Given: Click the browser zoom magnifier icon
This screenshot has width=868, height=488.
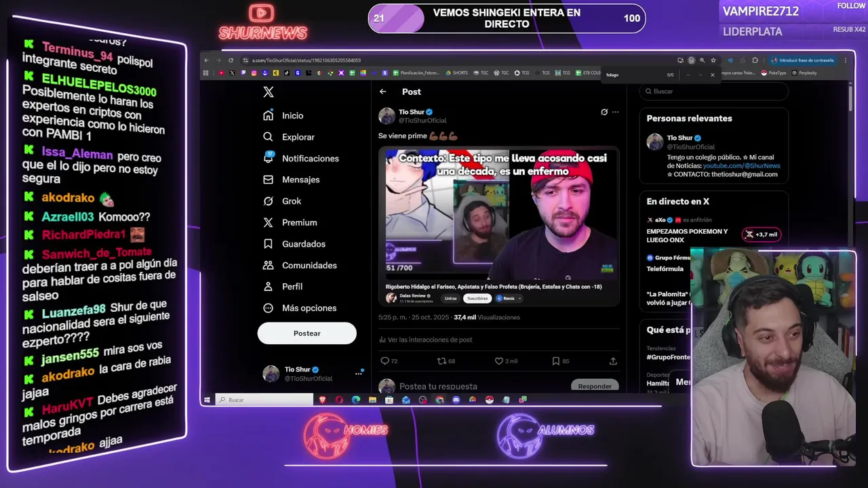Looking at the screenshot, I should click(702, 60).
